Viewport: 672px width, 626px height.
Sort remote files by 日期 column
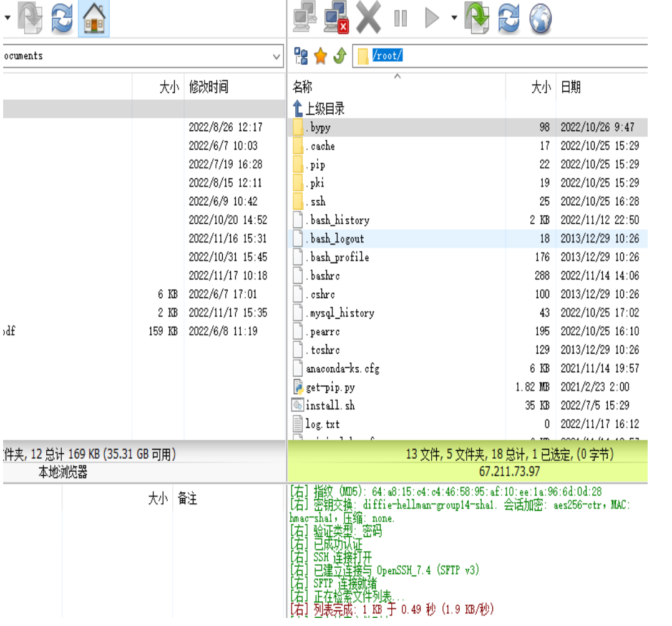(570, 87)
